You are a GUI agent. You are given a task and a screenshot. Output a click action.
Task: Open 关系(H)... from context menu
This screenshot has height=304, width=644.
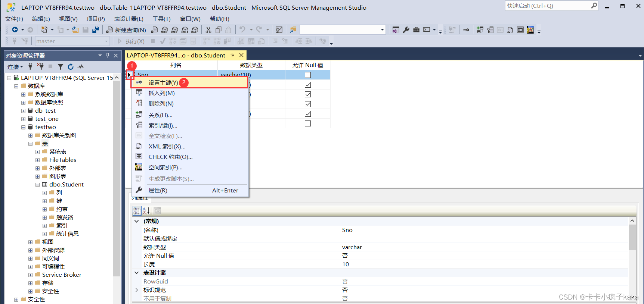coord(189,115)
